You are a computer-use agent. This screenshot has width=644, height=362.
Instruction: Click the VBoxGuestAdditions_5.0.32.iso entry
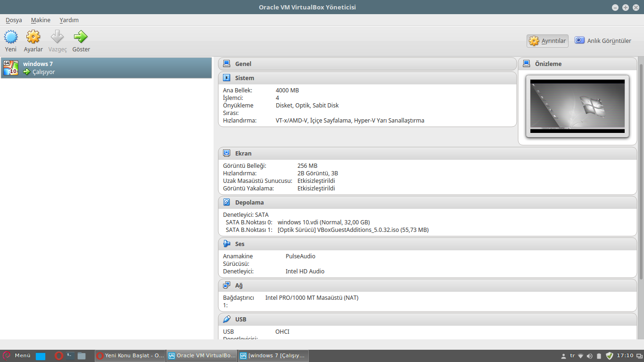click(x=353, y=230)
